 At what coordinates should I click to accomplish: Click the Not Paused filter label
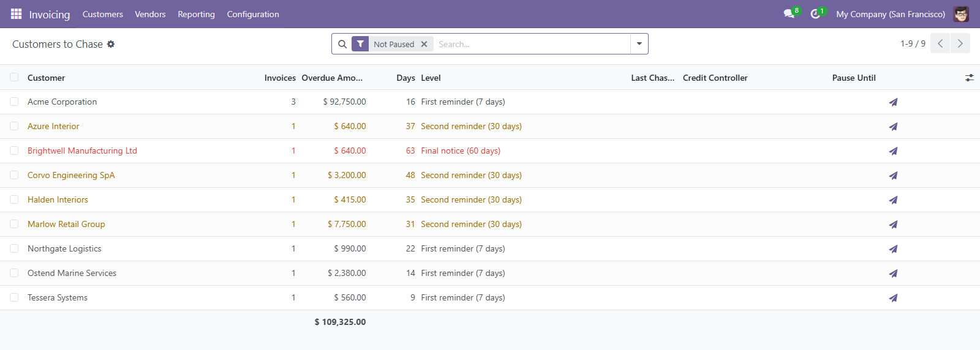(x=394, y=44)
